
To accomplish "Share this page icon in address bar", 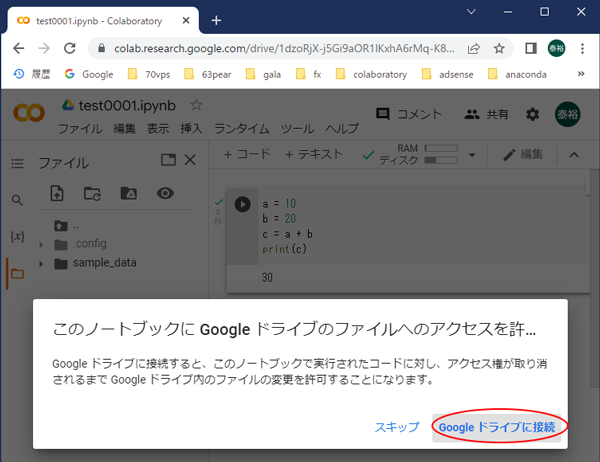I will (x=474, y=49).
